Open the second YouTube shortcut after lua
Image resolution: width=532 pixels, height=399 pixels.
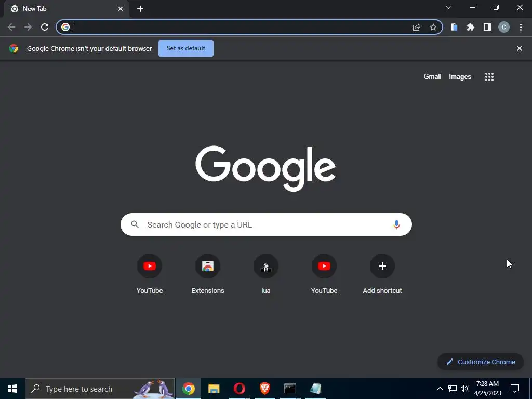pyautogui.click(x=324, y=274)
